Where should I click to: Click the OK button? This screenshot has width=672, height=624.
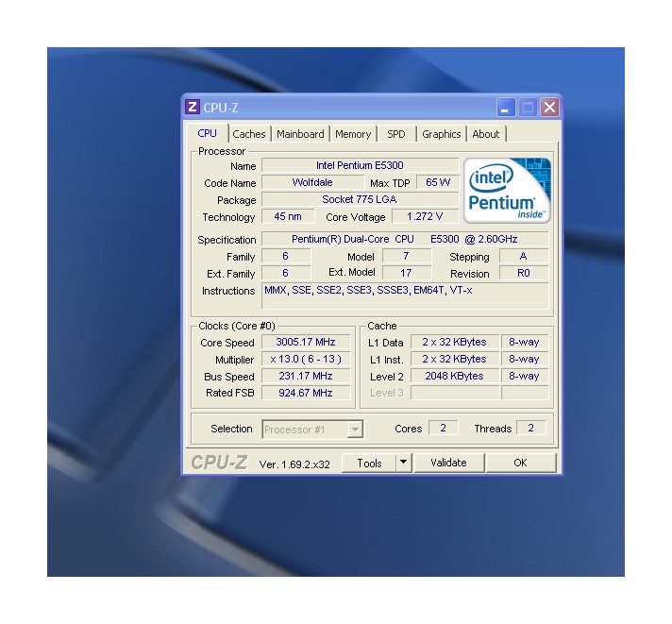point(520,463)
